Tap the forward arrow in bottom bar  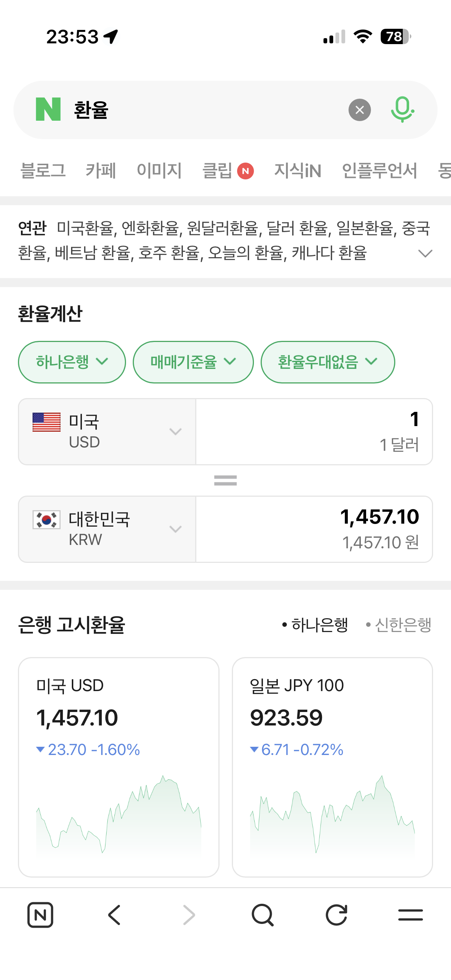click(189, 915)
